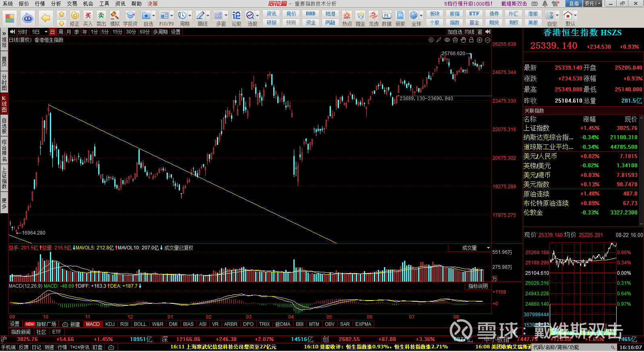This screenshot has width=644, height=352.
Task: Go back with the yellow left arrow
Action: (46, 18)
